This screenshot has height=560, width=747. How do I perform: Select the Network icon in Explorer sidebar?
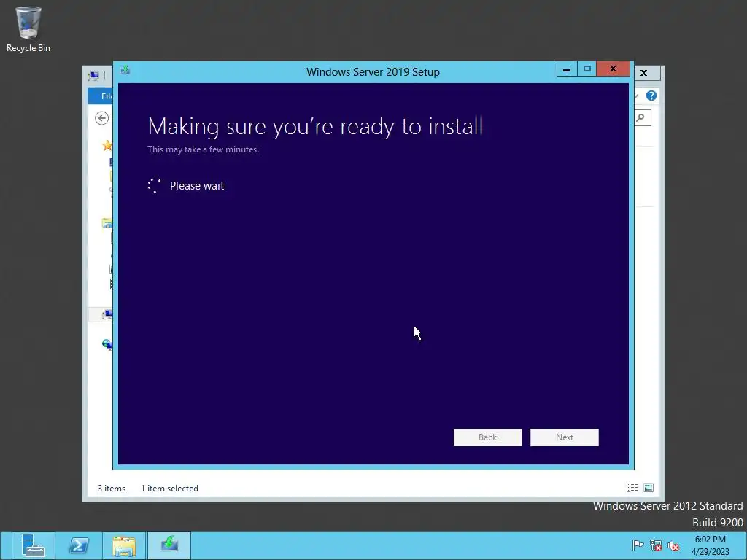pos(108,344)
